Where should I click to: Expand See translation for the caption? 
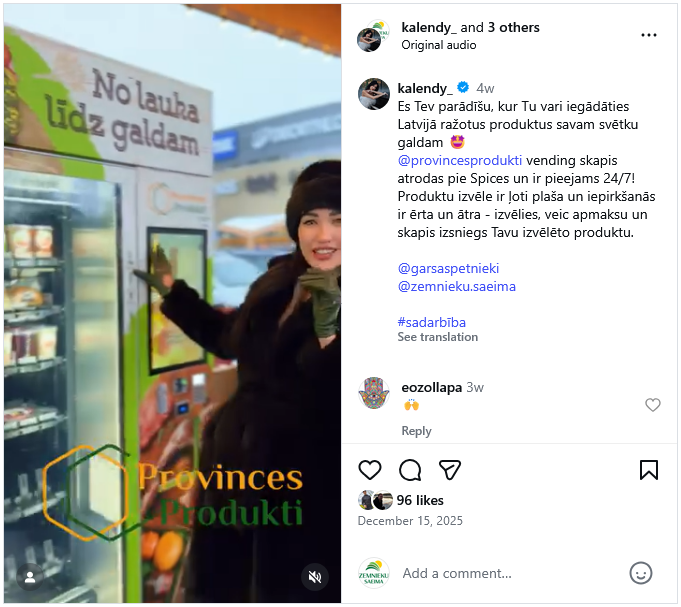click(x=437, y=337)
